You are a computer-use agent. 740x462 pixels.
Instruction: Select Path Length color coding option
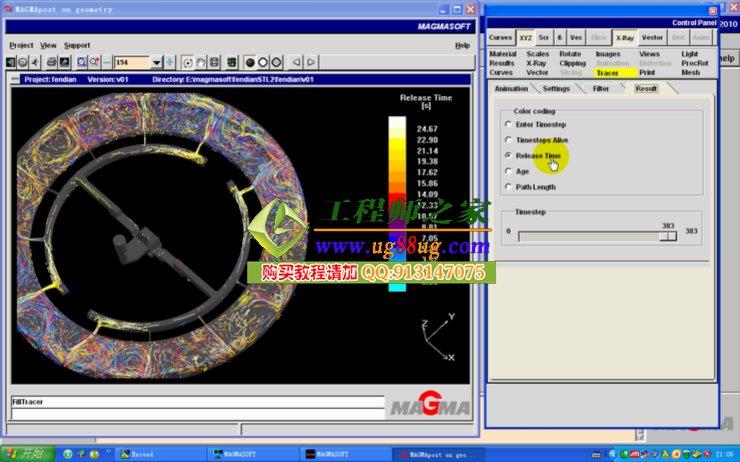point(509,187)
